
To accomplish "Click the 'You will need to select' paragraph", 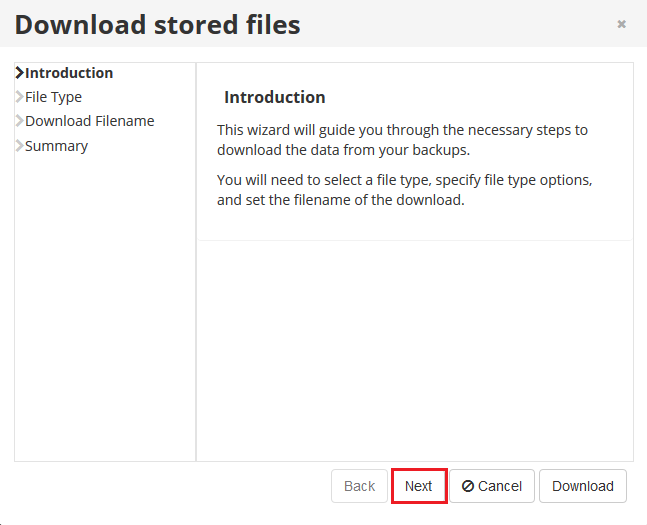I will pyautogui.click(x=404, y=190).
